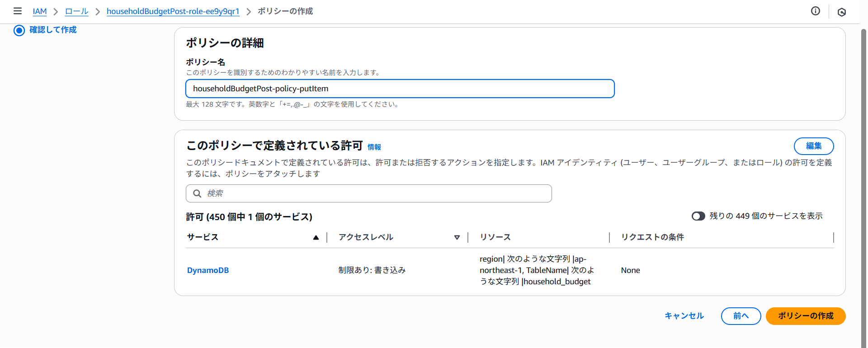The height and width of the screenshot is (348, 868).
Task: Go to IAM breadcrumb link
Action: point(40,11)
